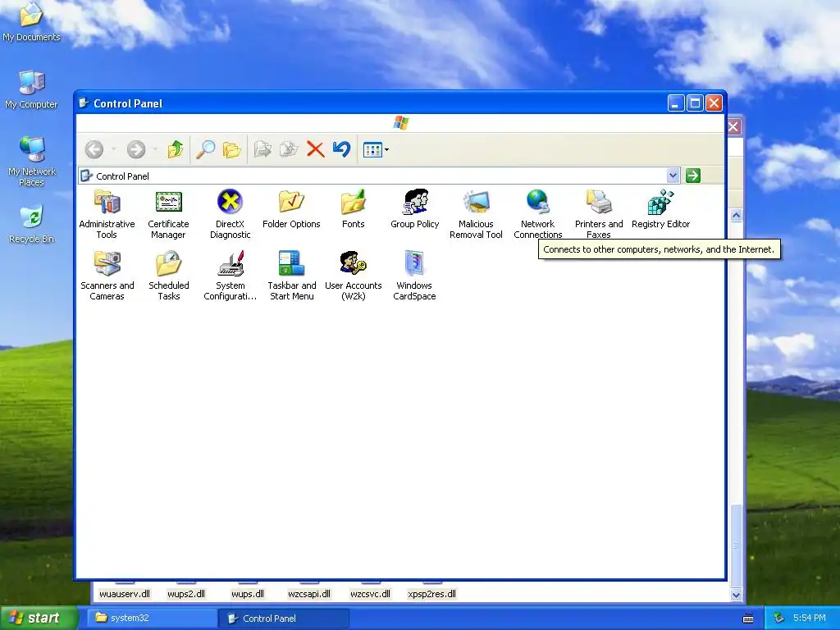Click the blue Undo arrow icon

tap(341, 149)
